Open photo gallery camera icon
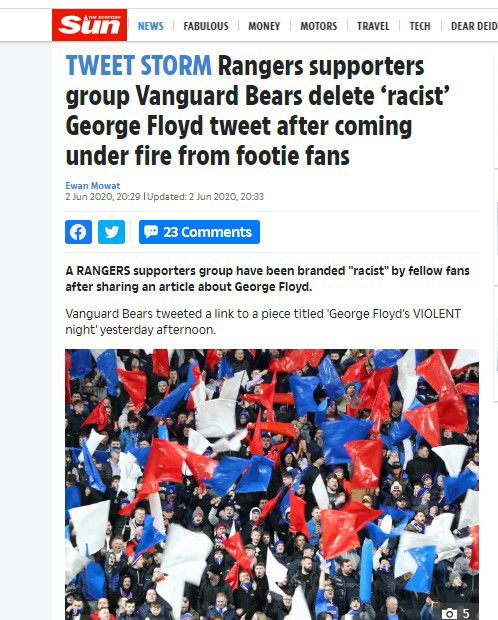498x620 pixels. tap(449, 614)
